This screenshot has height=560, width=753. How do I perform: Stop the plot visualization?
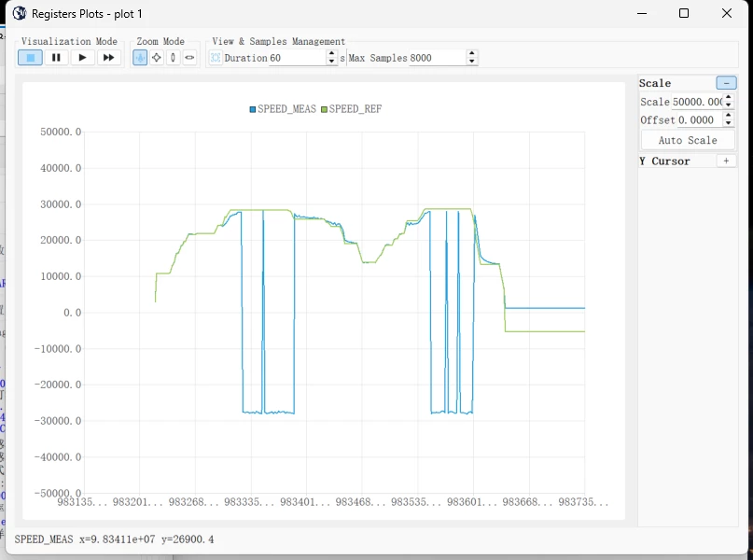(x=30, y=58)
